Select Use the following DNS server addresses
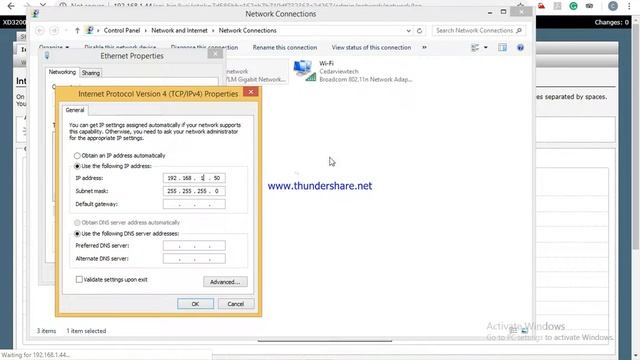Screen dimensions: 640x360 point(77,233)
